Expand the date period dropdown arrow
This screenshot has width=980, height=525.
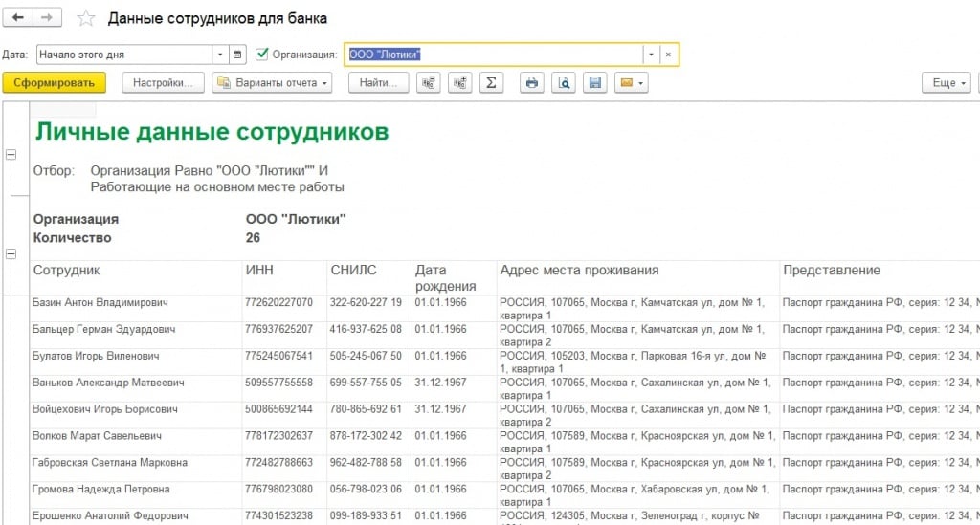click(x=220, y=55)
